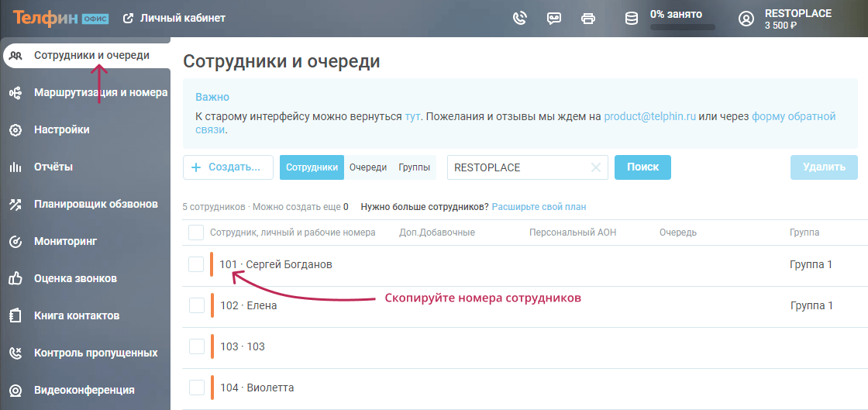The width and height of the screenshot is (868, 410).
Task: Click the Группа column header
Action: pos(804,233)
